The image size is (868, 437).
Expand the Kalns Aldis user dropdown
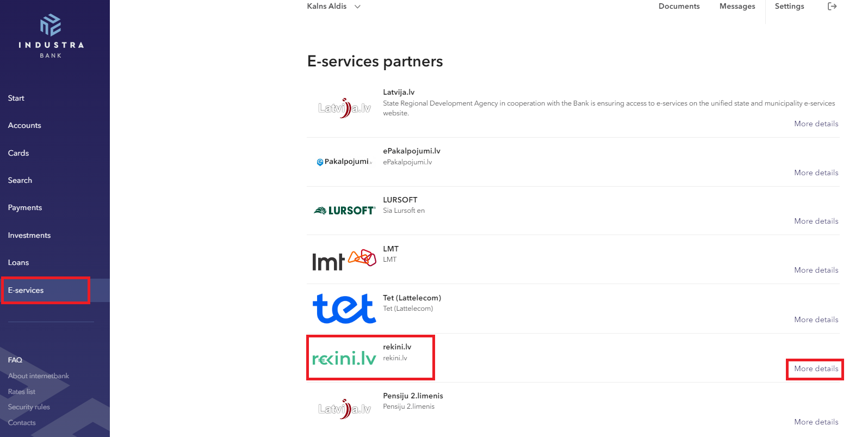(x=333, y=7)
